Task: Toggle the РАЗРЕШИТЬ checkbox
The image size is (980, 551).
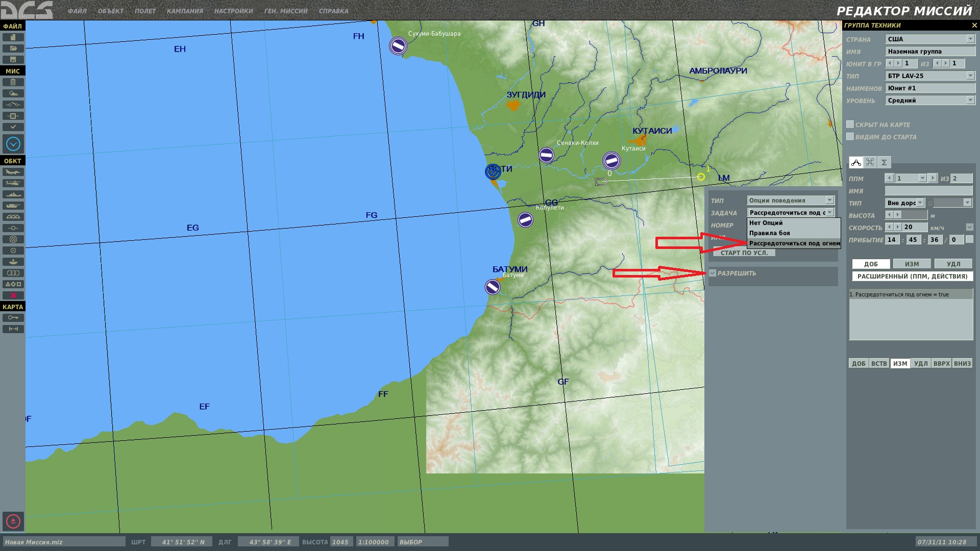Action: [x=713, y=273]
